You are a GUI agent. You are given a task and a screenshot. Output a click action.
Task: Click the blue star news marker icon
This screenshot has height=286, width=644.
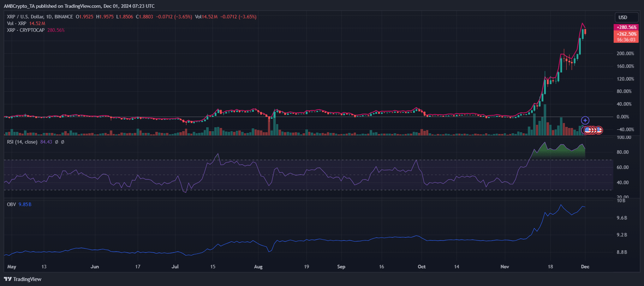tap(585, 121)
